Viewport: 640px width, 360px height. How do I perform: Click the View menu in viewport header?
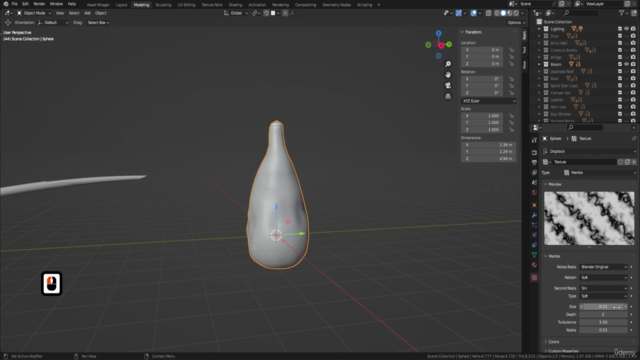pos(60,13)
